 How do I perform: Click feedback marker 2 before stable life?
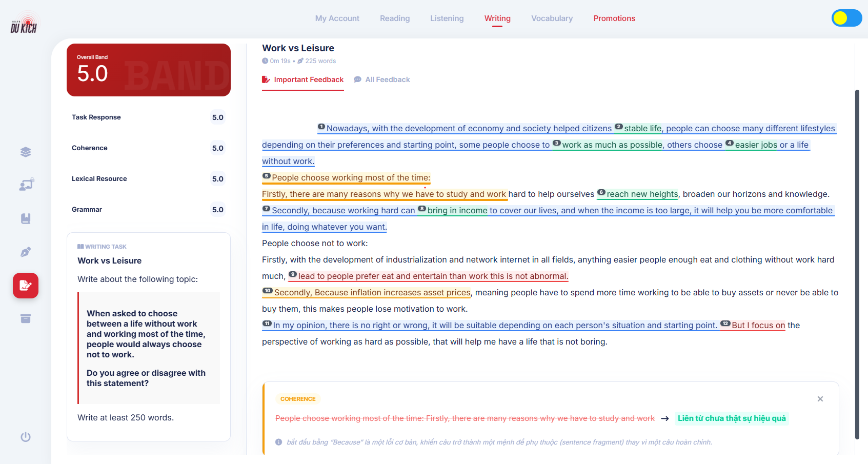pyautogui.click(x=619, y=127)
